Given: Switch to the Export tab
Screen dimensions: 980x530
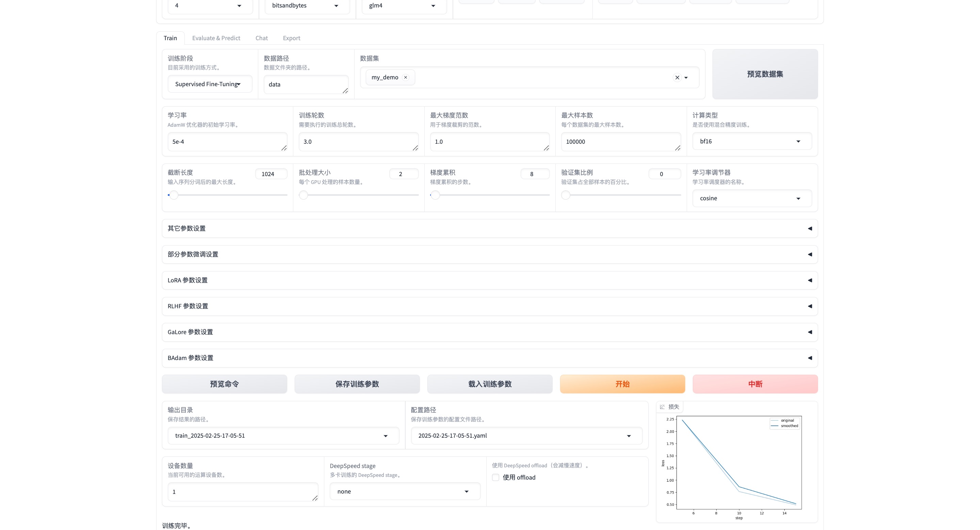Looking at the screenshot, I should pos(291,38).
